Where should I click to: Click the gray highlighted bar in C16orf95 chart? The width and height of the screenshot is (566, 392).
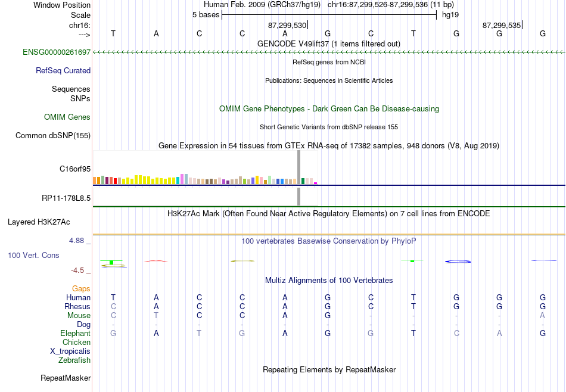point(298,167)
